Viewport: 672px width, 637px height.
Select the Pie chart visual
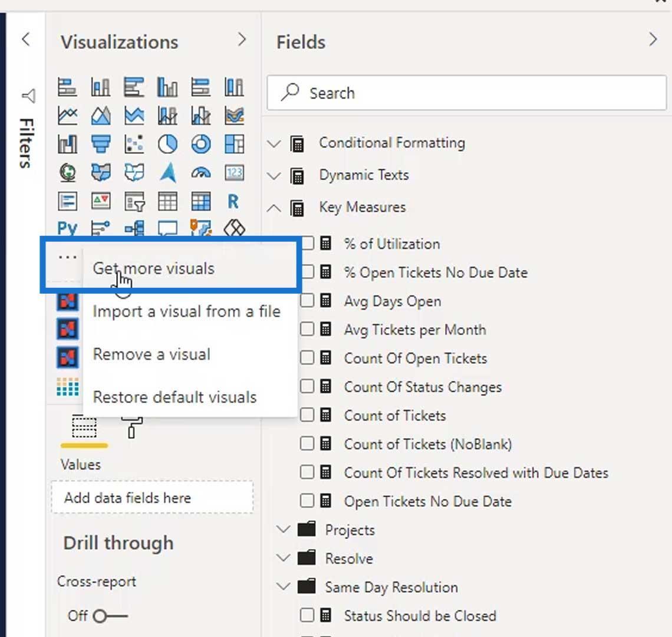[167, 144]
